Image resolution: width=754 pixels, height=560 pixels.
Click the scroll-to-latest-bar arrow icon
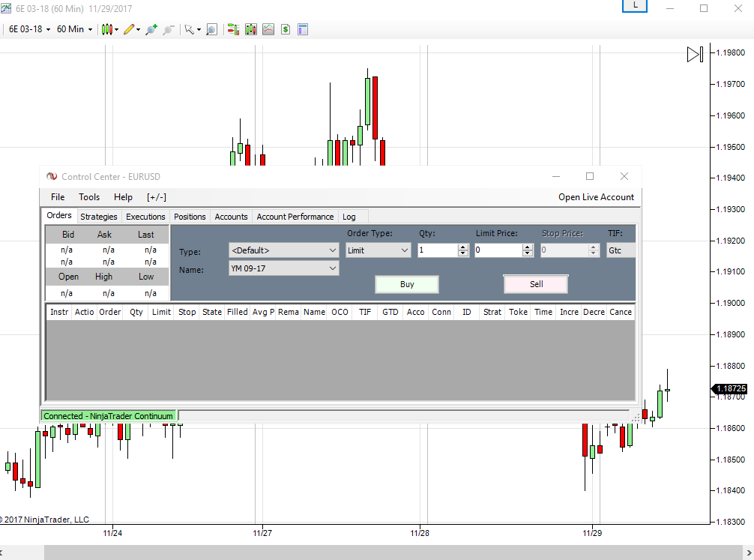pyautogui.click(x=695, y=55)
